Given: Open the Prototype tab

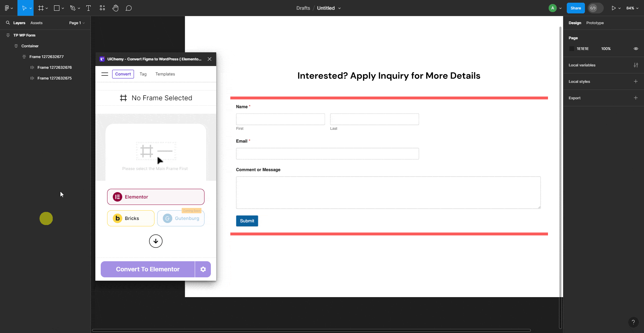Looking at the screenshot, I should (x=594, y=23).
